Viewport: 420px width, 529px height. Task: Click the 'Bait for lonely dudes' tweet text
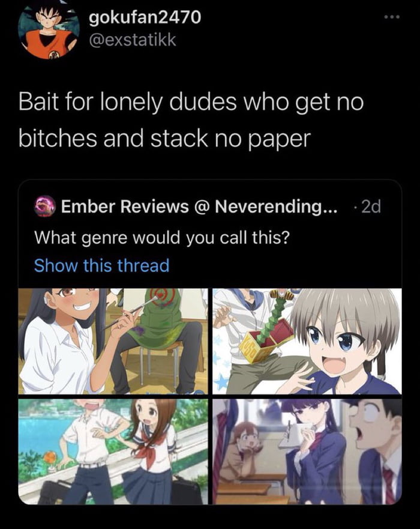click(x=191, y=119)
